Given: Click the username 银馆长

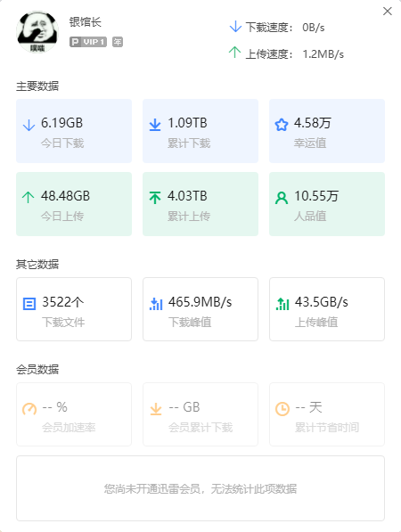Looking at the screenshot, I should [86, 22].
